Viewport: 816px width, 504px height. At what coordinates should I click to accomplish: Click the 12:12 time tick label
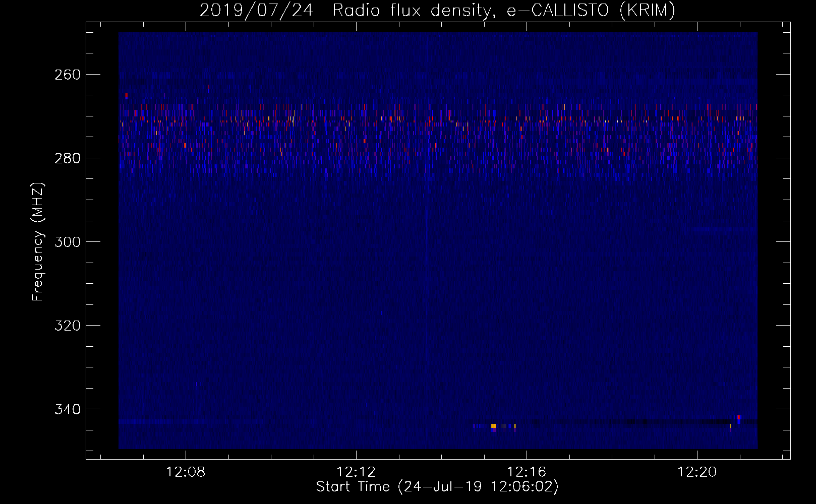[x=356, y=472]
